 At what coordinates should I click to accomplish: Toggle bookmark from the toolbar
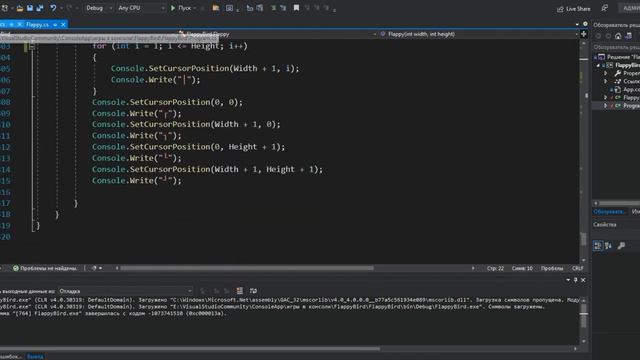[x=296, y=8]
